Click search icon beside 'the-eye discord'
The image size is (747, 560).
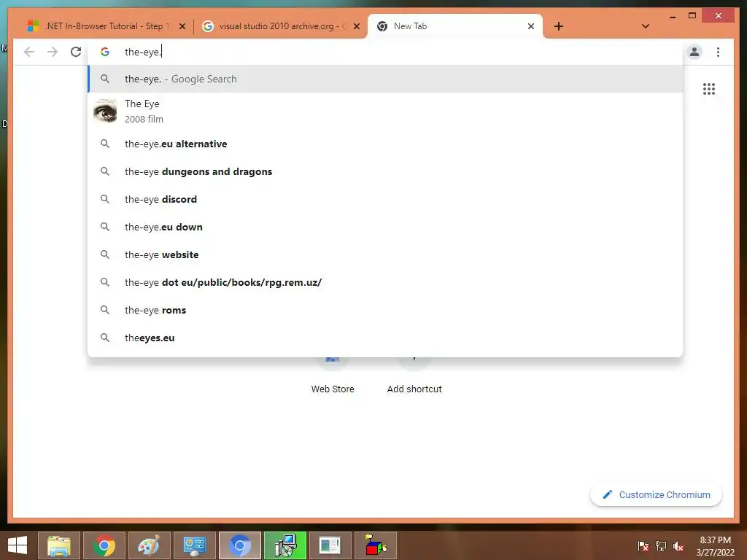(105, 199)
